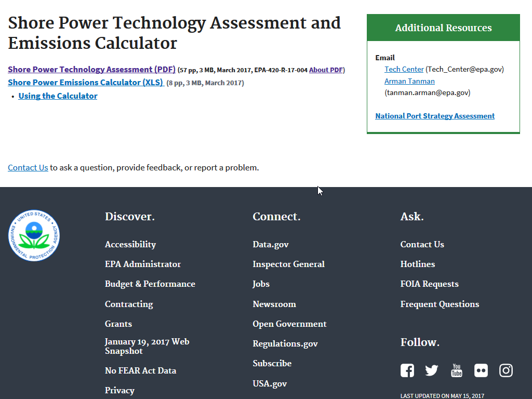
Task: Open Accessibility in the Discover column
Action: 130,244
